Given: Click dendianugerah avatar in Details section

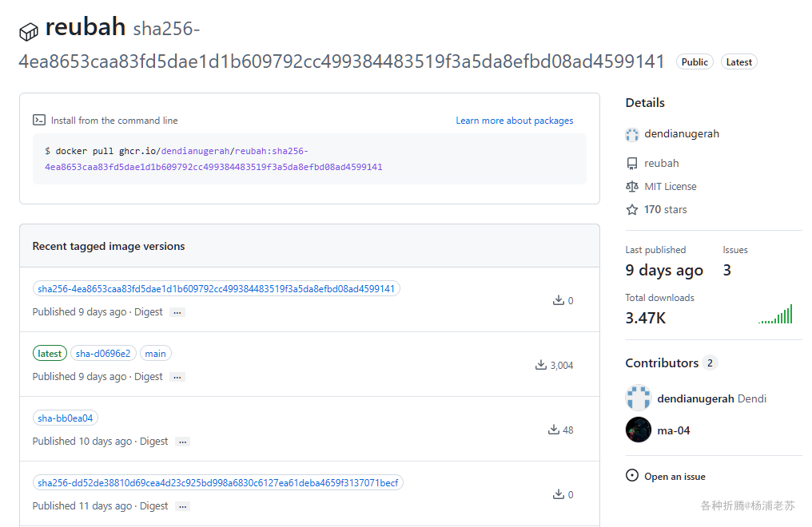Looking at the screenshot, I should (632, 134).
